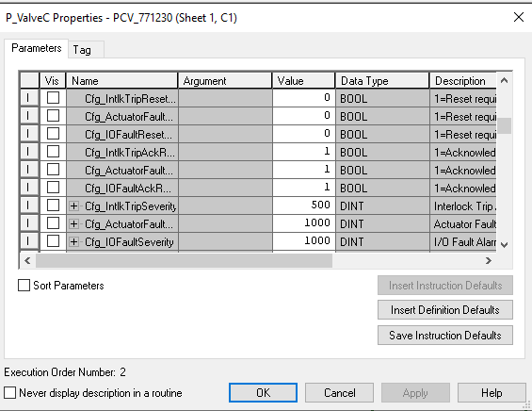Screen dimensions: 532x411
Task: Click the Name column header
Action: click(121, 81)
